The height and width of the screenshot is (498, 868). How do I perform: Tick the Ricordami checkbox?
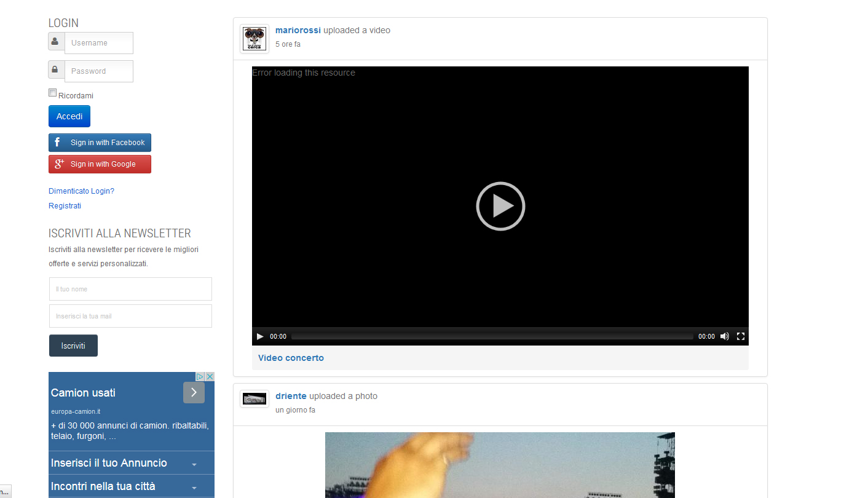click(x=52, y=93)
